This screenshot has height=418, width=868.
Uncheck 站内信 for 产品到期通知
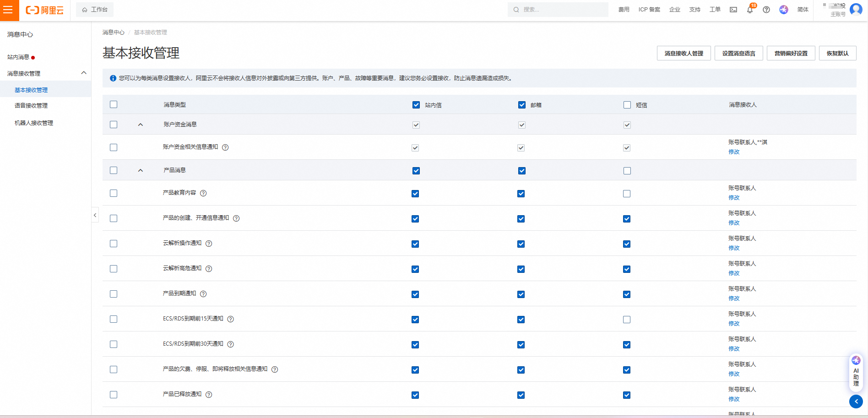click(x=415, y=294)
